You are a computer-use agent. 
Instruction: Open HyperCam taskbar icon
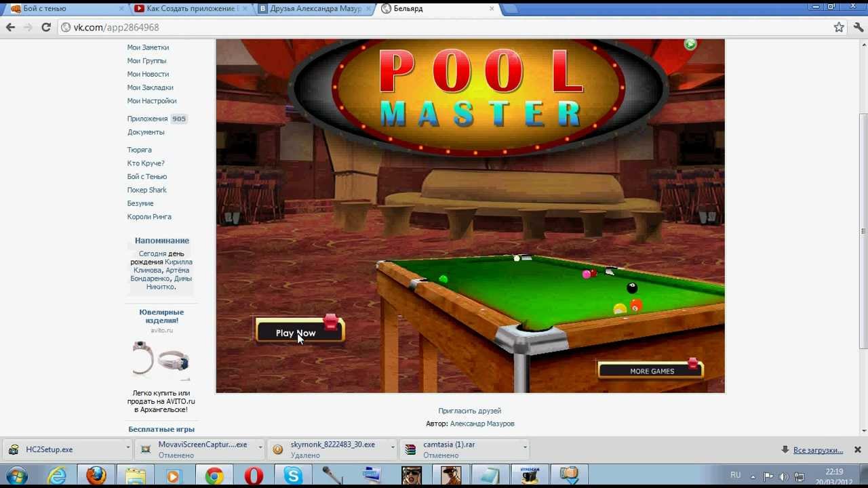(x=529, y=476)
